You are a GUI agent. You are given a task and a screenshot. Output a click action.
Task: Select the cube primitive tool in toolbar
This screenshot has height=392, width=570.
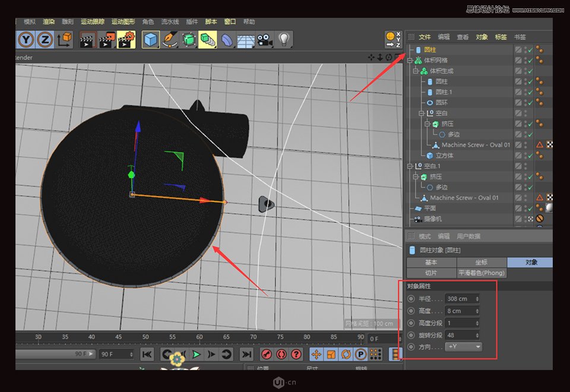point(150,40)
